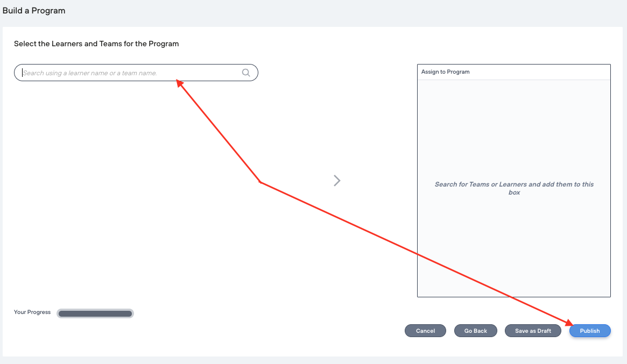Click the red arrowhead pointing at the search field

(x=179, y=82)
